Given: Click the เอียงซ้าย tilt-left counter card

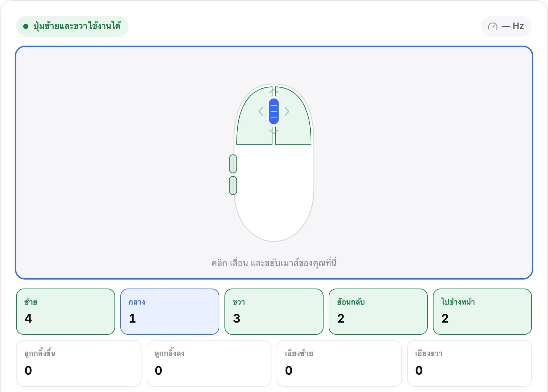Looking at the screenshot, I should point(339,363).
